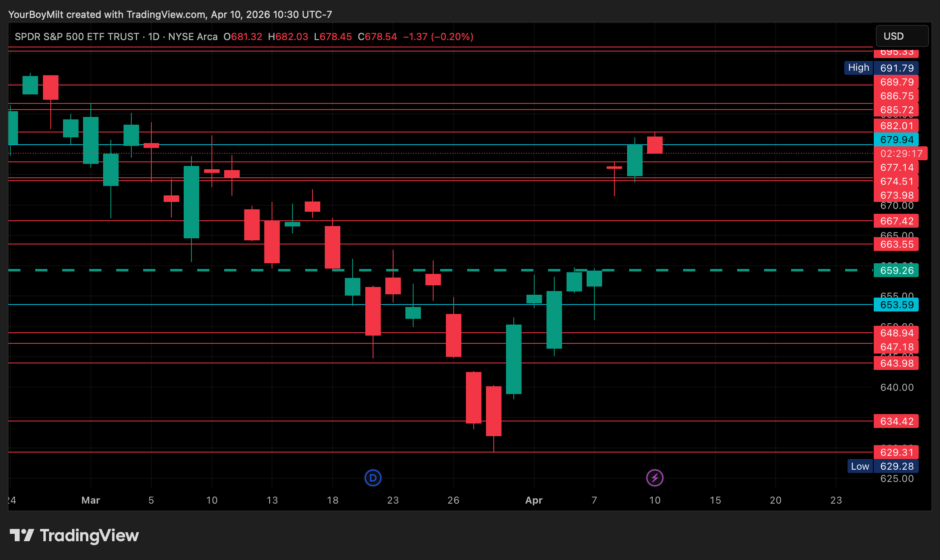
Task: Click the cyan 653.59 price label
Action: (x=896, y=305)
